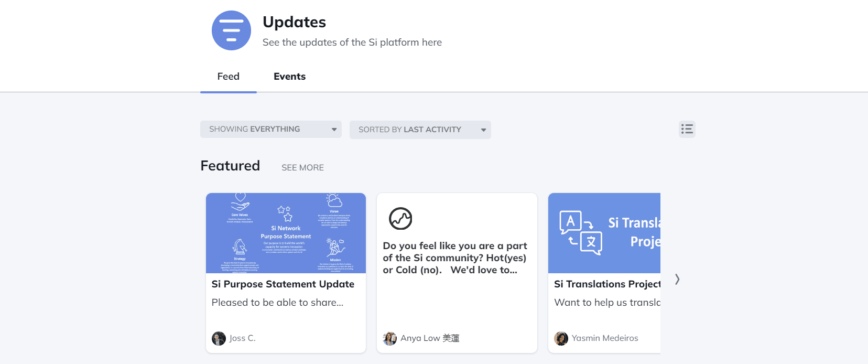
Task: Open the Si Purpose Statement Update post
Action: coord(283,284)
